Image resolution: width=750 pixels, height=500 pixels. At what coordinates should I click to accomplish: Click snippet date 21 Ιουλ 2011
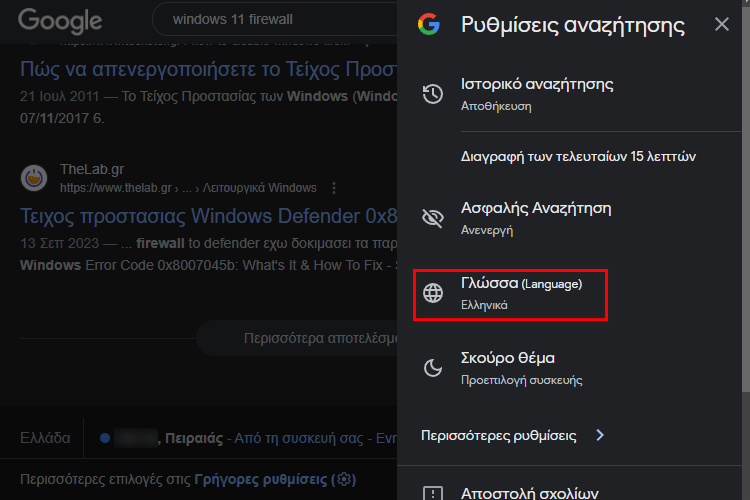coord(59,97)
